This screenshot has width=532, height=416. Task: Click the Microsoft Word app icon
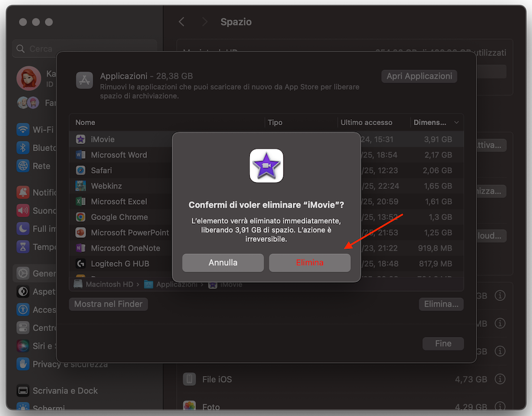pyautogui.click(x=79, y=155)
